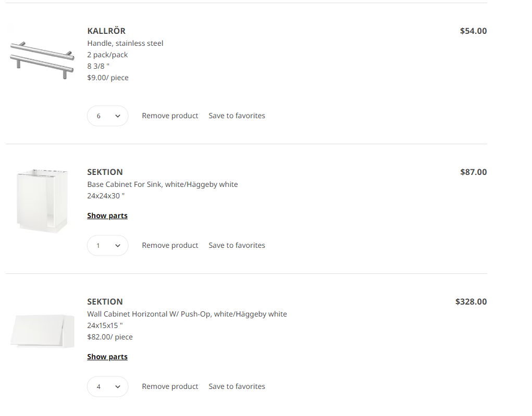Expand quantity selector for the wall cabinet
Viewport: 532px width, 416px height.
point(108,386)
